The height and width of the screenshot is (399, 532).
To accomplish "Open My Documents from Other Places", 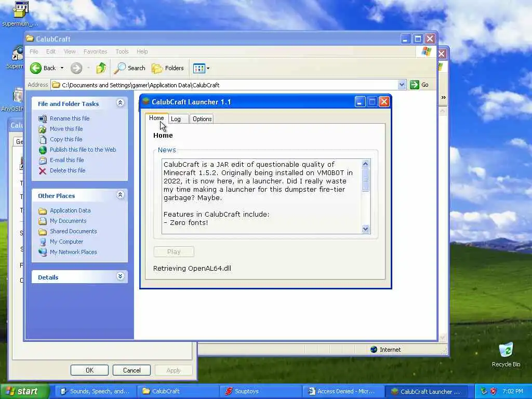I will click(68, 221).
